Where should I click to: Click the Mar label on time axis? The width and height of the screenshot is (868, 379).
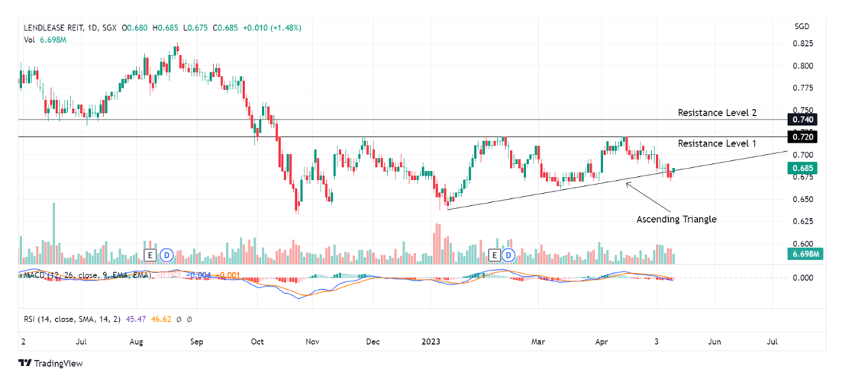point(537,342)
